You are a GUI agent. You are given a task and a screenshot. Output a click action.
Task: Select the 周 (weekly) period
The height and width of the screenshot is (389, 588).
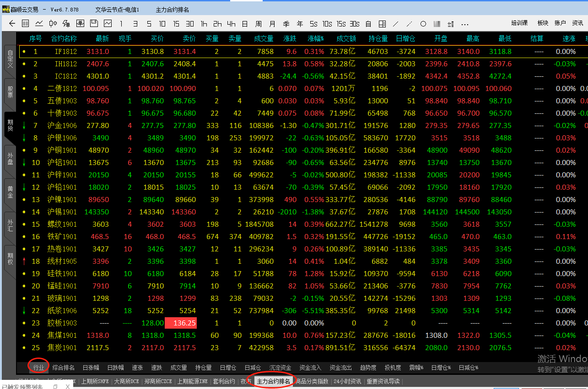[259, 24]
